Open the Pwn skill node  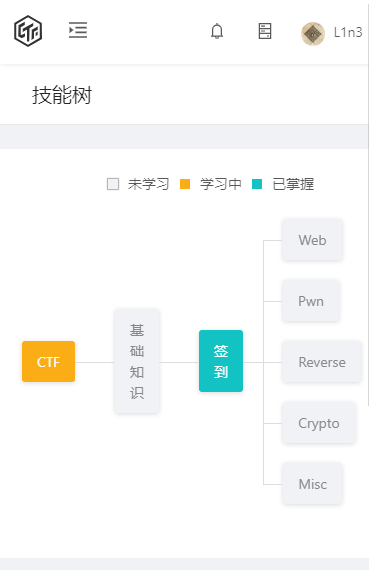point(311,301)
